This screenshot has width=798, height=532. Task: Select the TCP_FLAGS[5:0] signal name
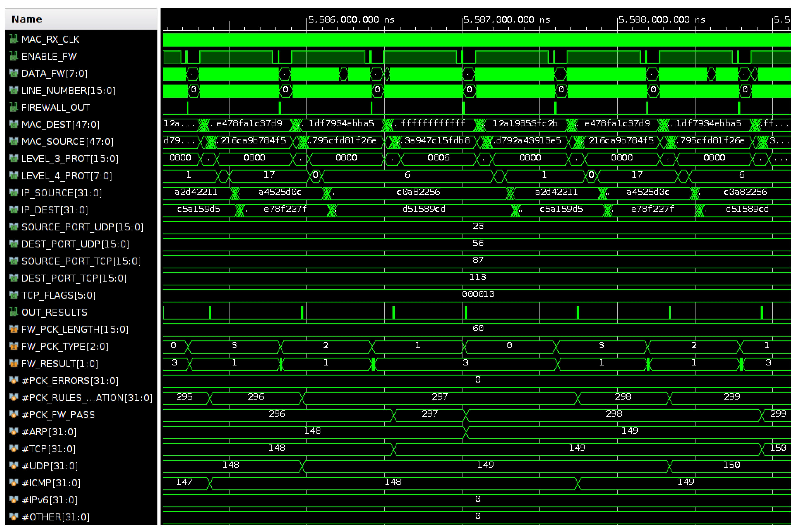(x=58, y=295)
